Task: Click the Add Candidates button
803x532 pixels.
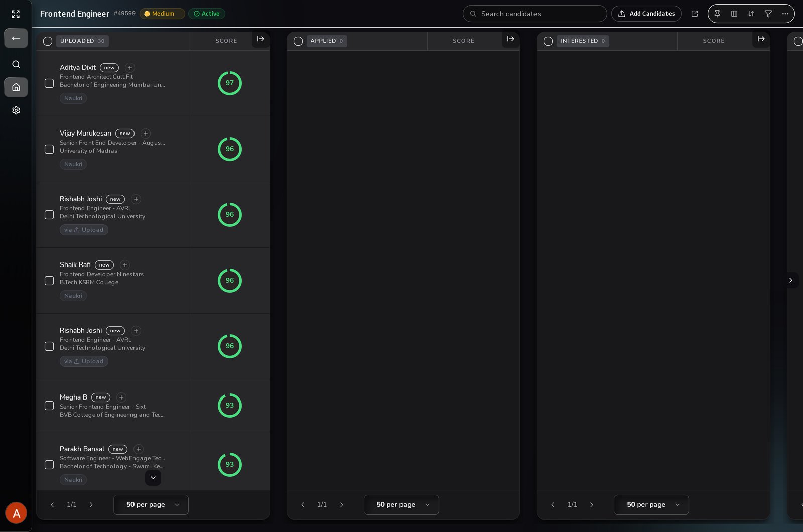Action: [646, 14]
